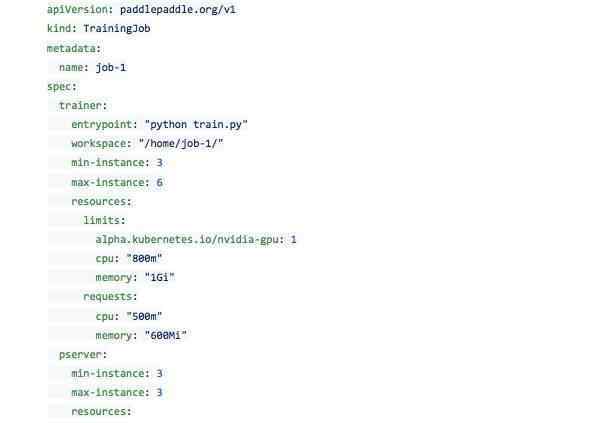Click the trainer section key
Screen dimensions: 612x423
click(80, 106)
